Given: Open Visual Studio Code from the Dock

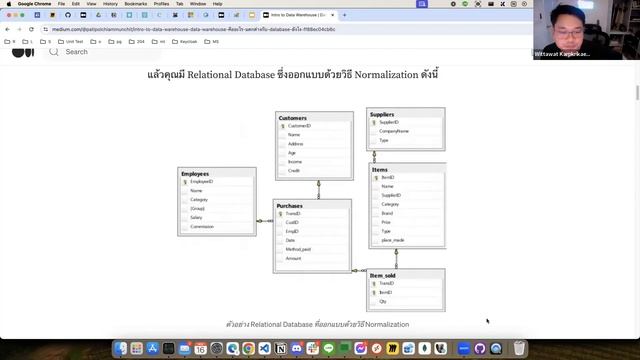Looking at the screenshot, I should coord(264,349).
